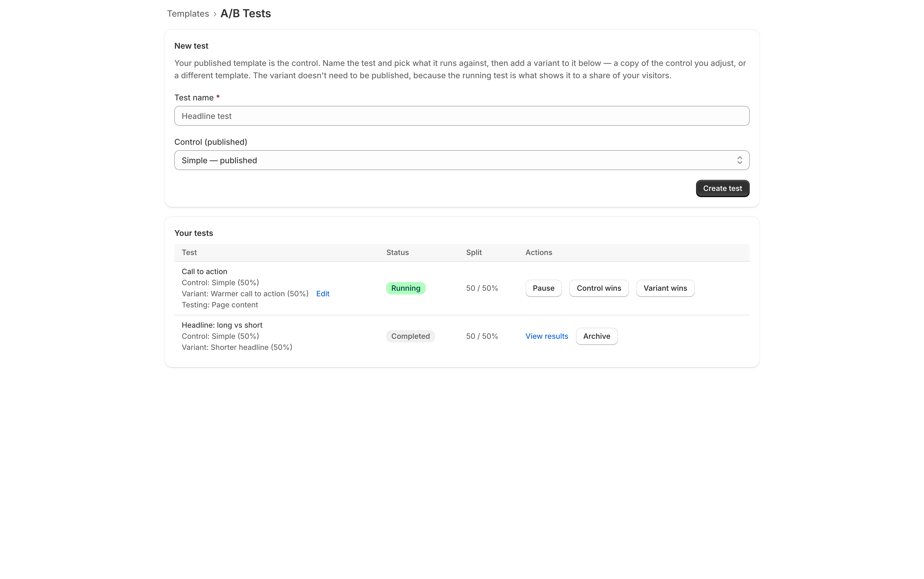Click the Status column header
924x579 pixels.
[x=397, y=252]
